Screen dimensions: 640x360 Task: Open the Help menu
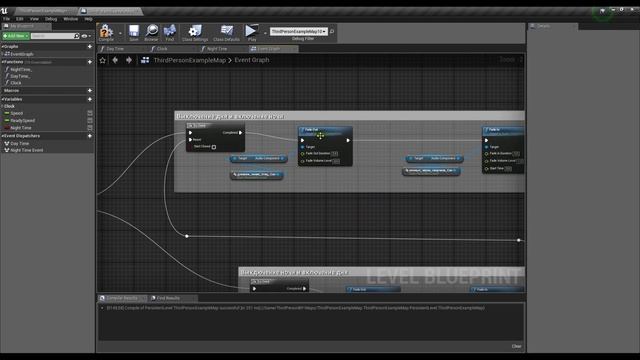coord(88,19)
